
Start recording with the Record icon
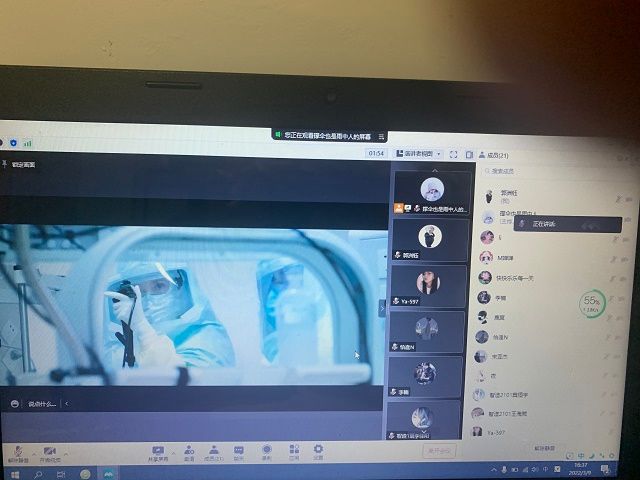coord(267,453)
